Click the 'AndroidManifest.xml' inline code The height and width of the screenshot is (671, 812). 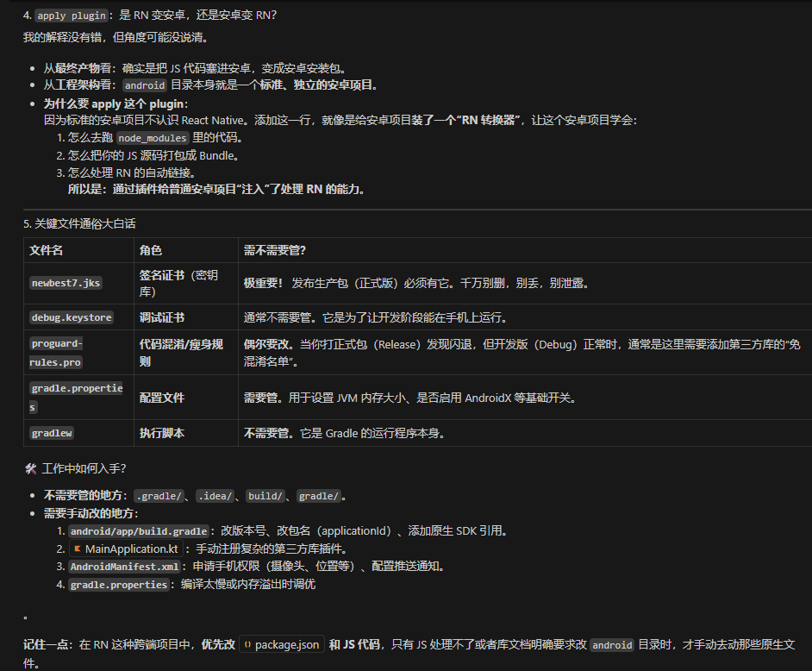click(125, 567)
